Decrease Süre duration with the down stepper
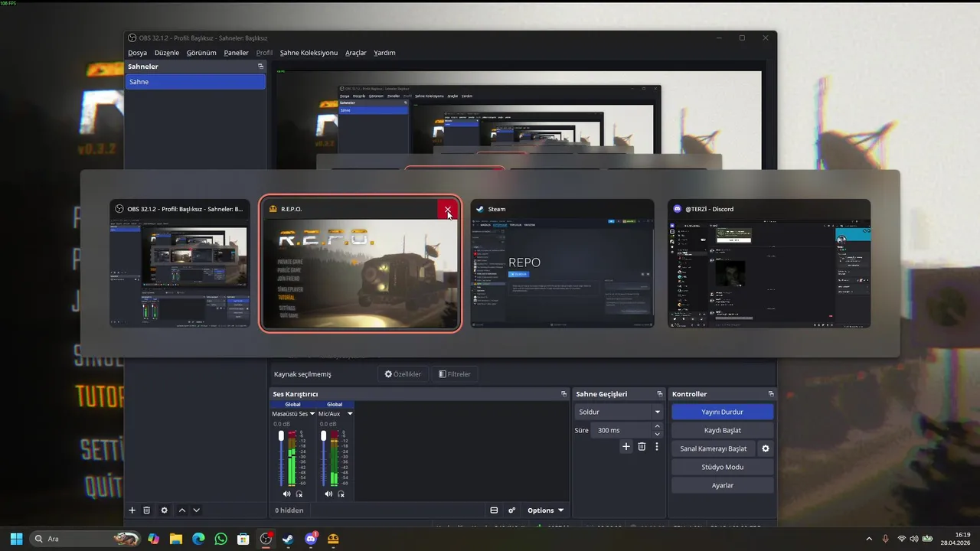 coord(657,434)
